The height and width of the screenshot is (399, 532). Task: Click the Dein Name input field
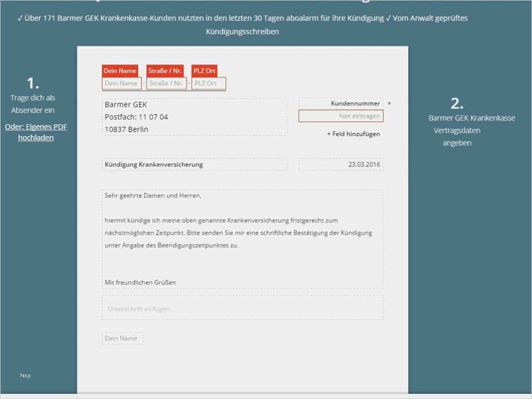[x=122, y=83]
